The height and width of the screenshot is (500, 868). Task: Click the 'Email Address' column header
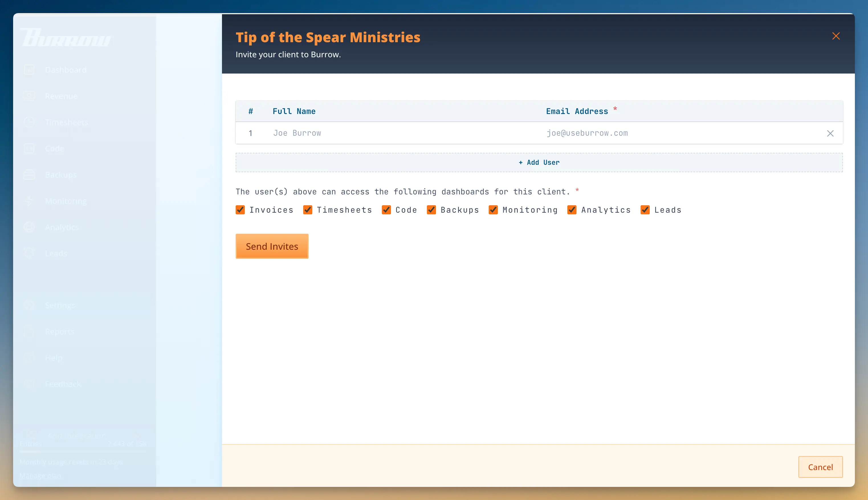pos(577,111)
